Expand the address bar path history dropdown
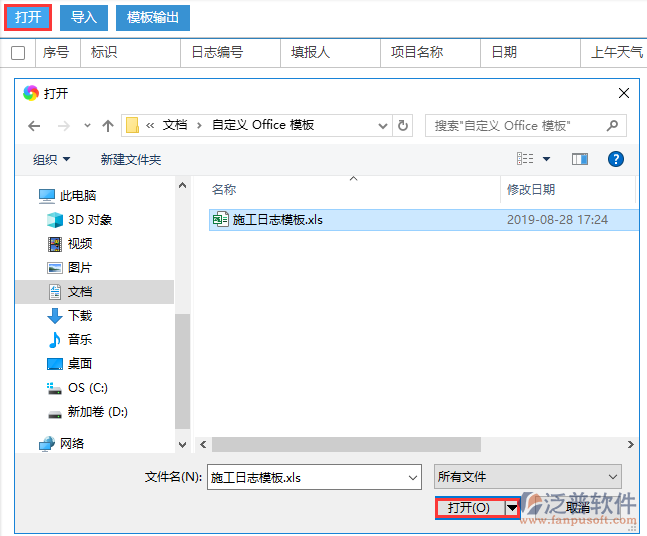 (383, 125)
